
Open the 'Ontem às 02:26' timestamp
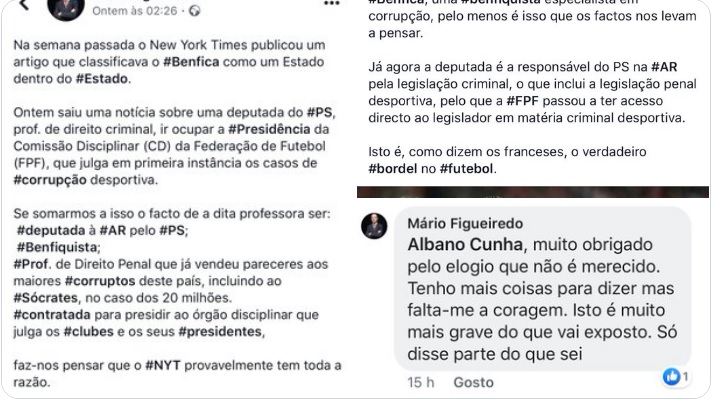click(x=134, y=11)
